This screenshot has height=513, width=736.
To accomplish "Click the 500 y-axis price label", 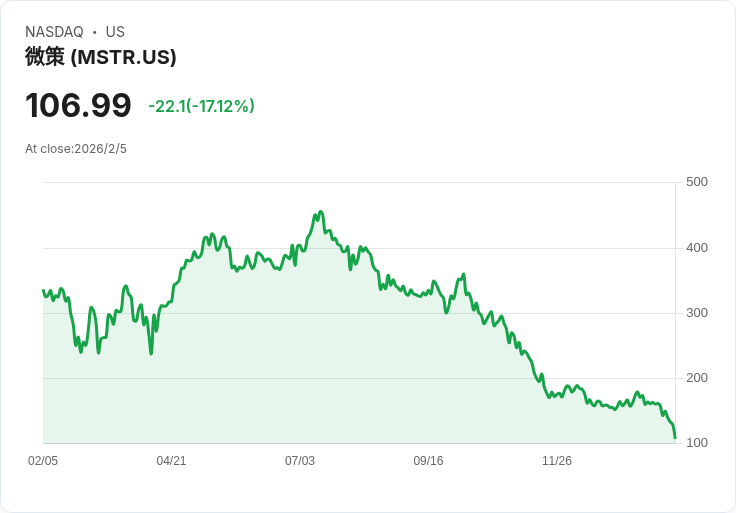I will (697, 182).
